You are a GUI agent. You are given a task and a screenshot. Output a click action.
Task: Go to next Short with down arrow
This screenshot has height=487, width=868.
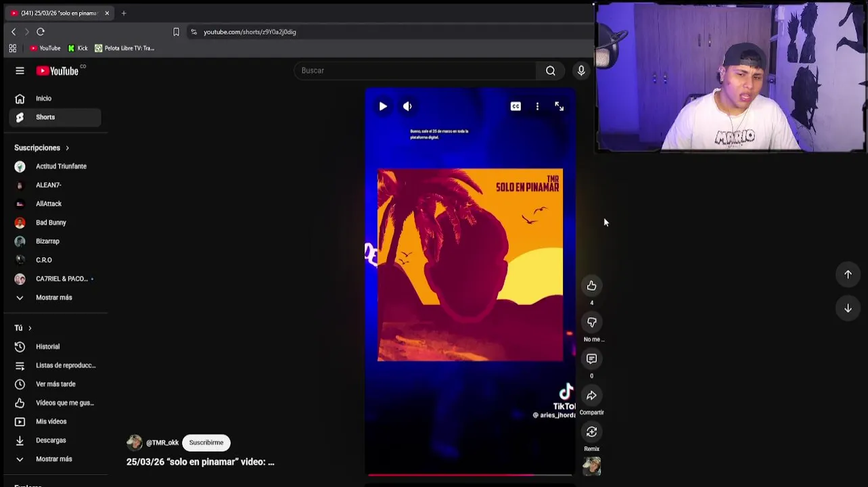tap(848, 308)
